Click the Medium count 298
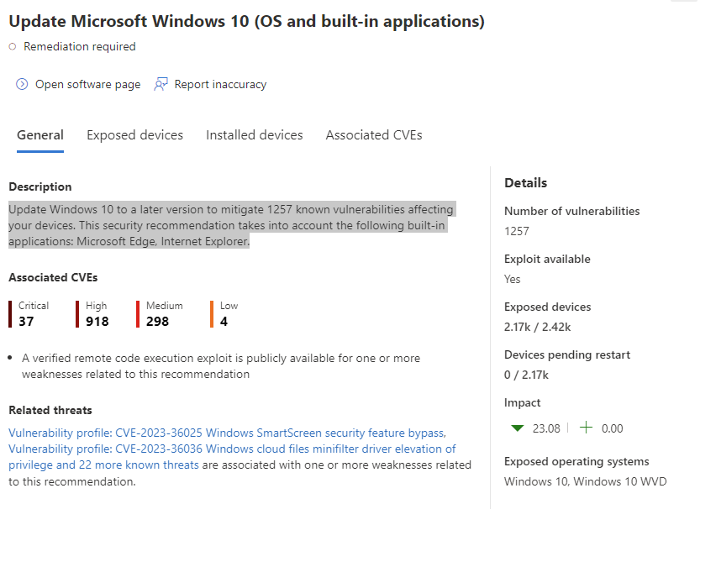Viewport: 716px width, 588px height. [x=157, y=322]
